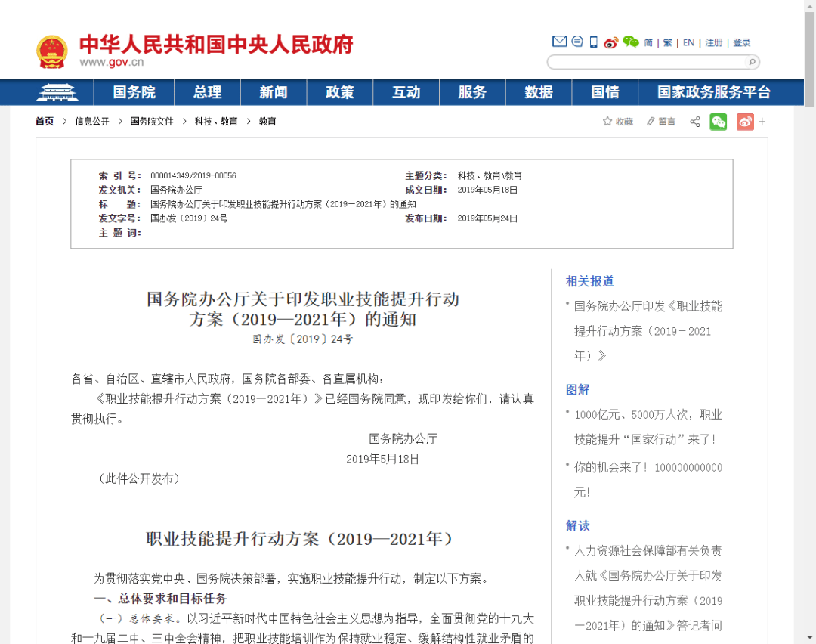This screenshot has width=816, height=644.
Task: Click the round speech bubble icon in header
Action: click(577, 41)
